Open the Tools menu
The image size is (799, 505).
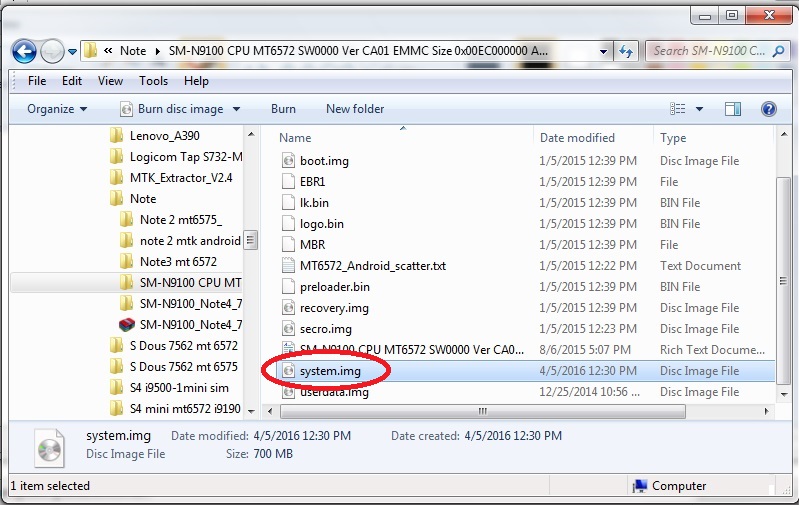pyautogui.click(x=153, y=81)
